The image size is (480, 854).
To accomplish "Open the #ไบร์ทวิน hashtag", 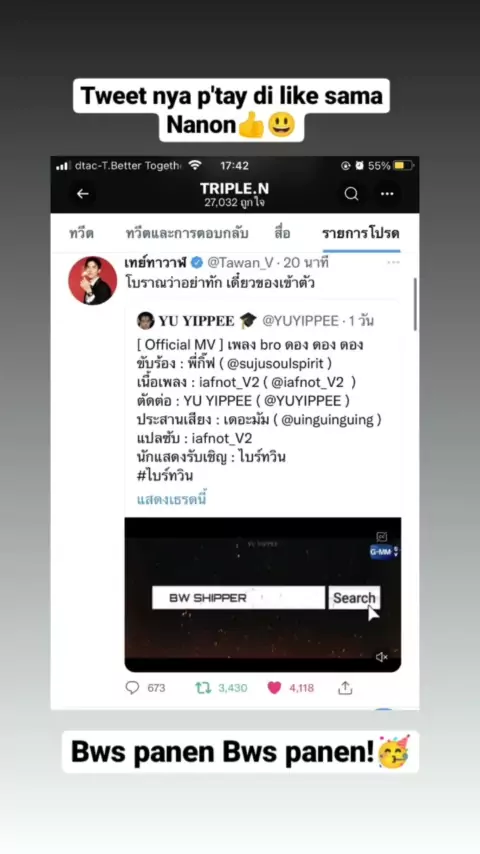I will coord(165,475).
